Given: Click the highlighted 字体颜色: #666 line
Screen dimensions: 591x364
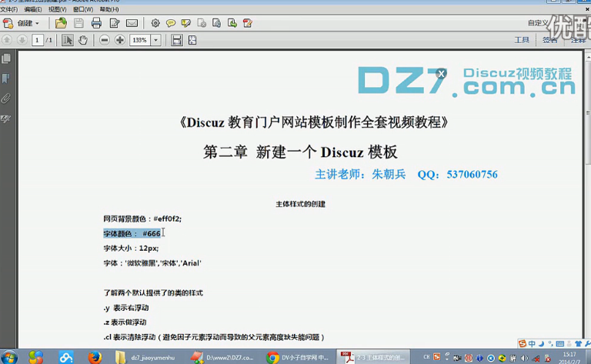Looking at the screenshot, I should pos(132,234).
